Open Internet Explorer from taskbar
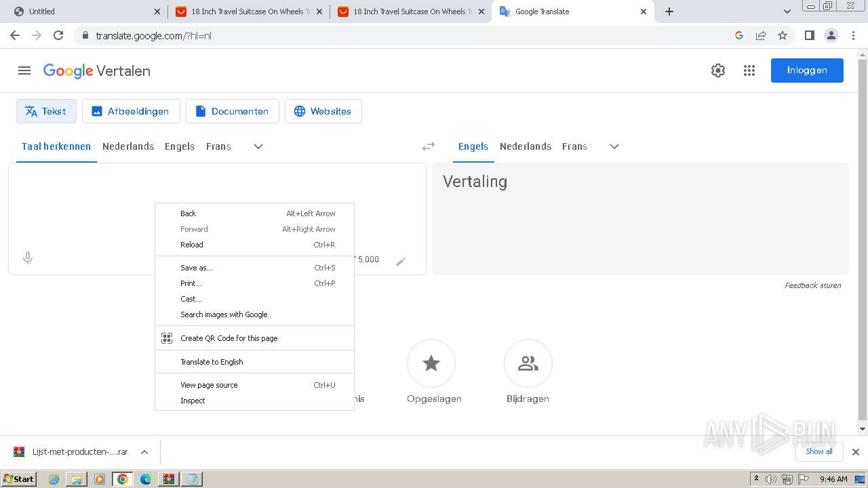This screenshot has width=868, height=488. [54, 479]
